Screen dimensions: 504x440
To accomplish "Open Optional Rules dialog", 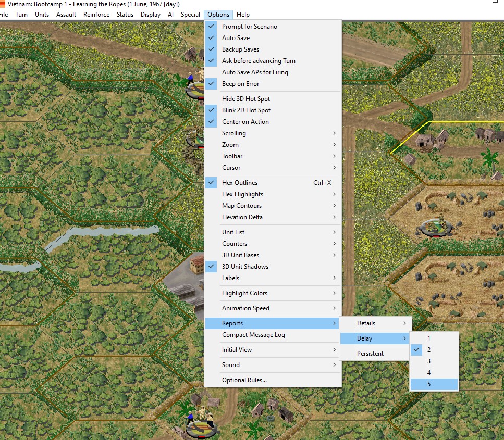I will tap(273, 380).
